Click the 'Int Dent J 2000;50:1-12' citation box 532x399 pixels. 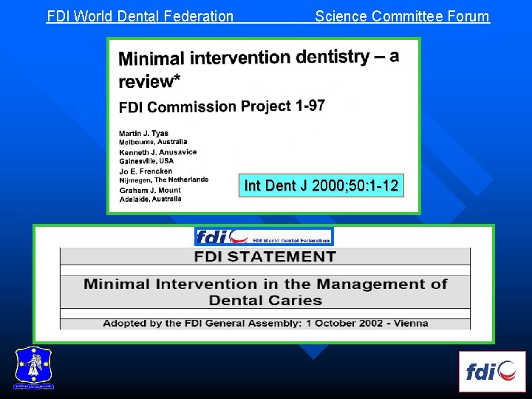click(321, 185)
